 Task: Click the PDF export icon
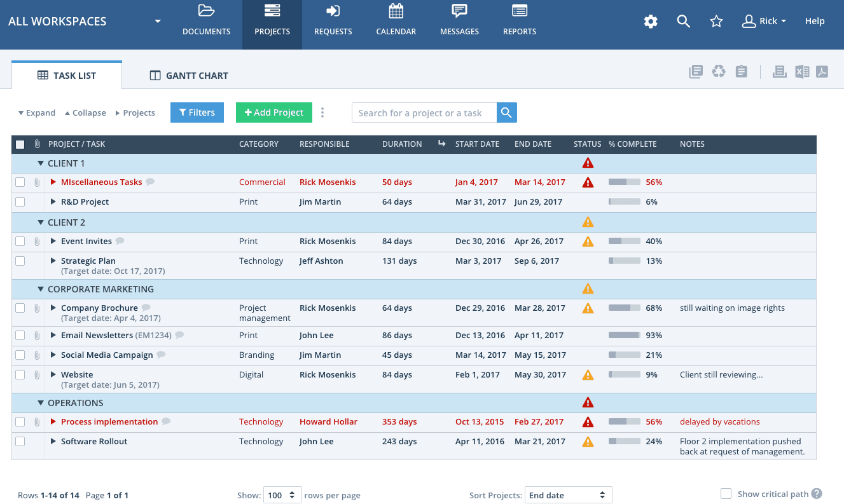point(822,72)
